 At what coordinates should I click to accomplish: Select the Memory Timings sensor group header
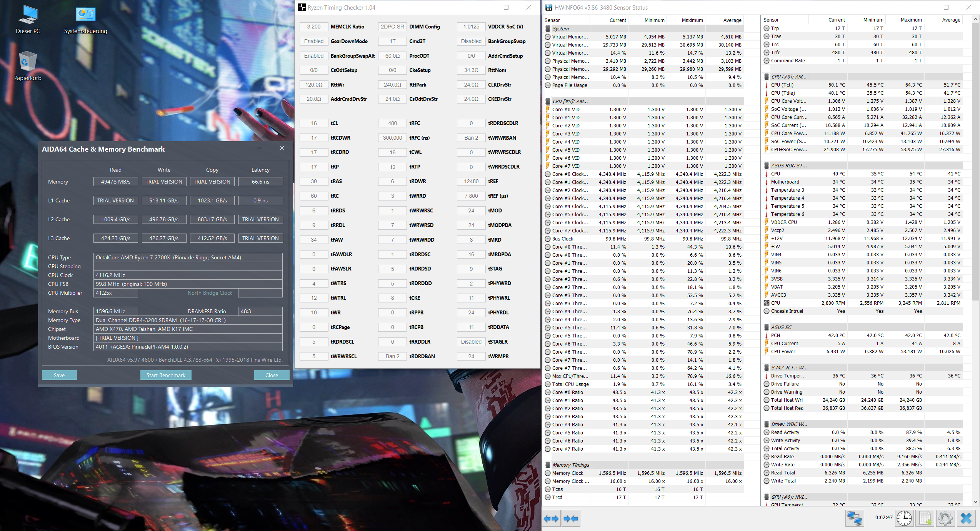coord(570,465)
